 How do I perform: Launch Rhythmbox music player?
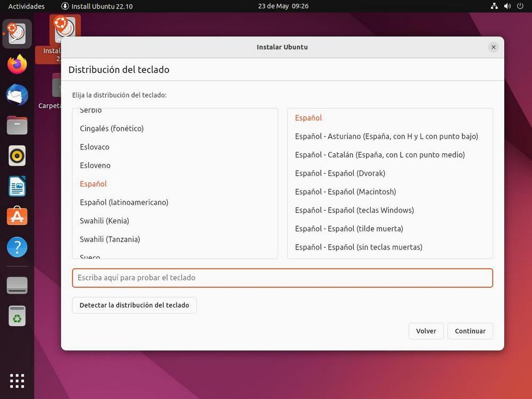click(17, 156)
